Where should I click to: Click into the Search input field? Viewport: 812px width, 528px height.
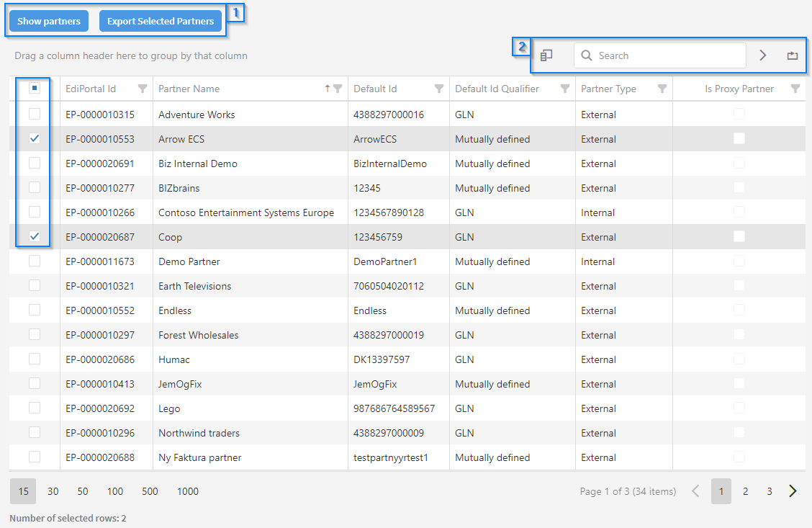pos(666,55)
